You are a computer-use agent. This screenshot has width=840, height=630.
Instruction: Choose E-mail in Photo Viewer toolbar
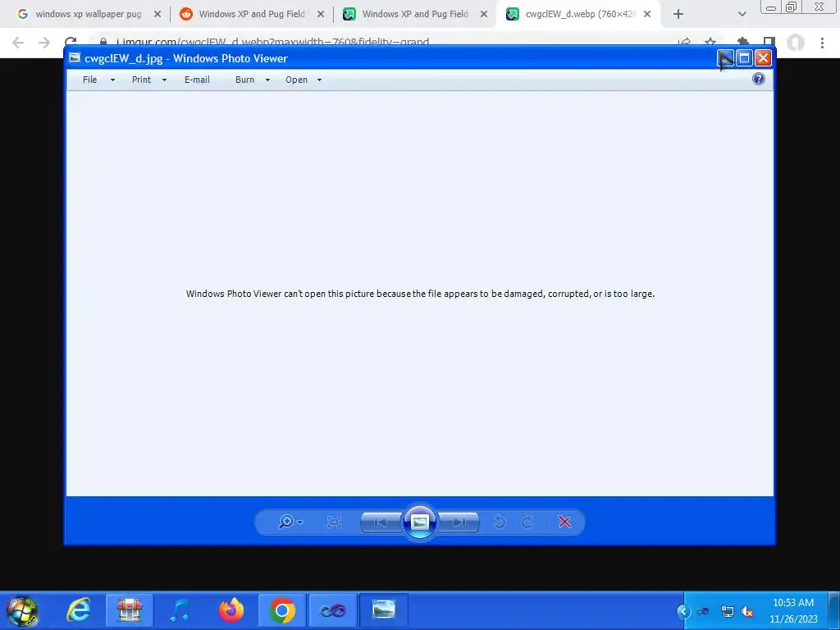coord(197,80)
